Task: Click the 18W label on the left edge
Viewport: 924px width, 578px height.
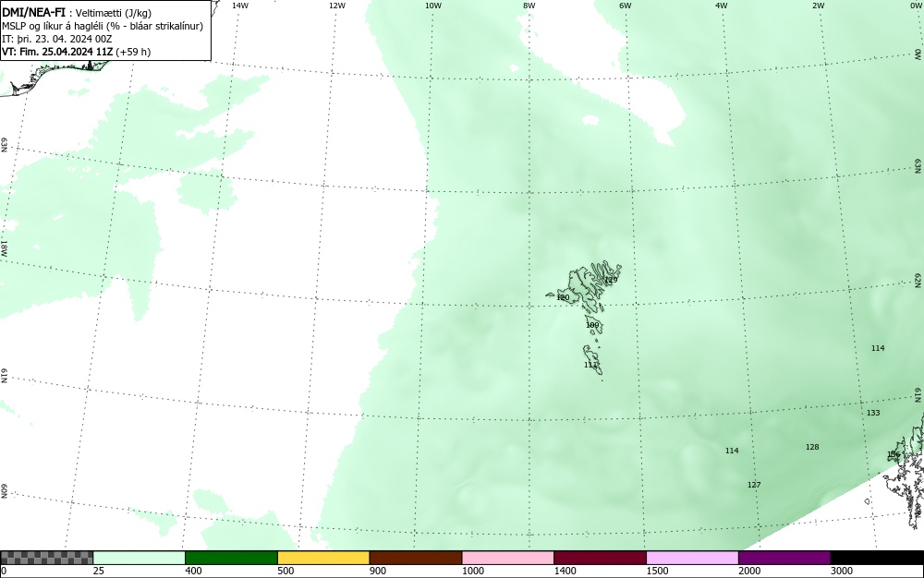Action: click(x=4, y=247)
